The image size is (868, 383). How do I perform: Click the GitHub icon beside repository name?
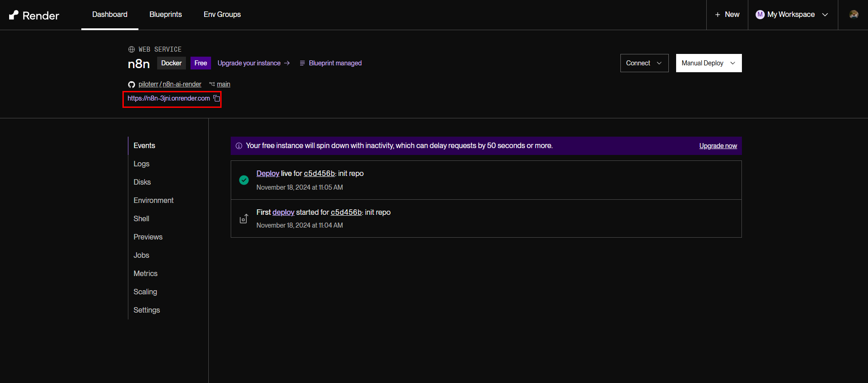[132, 85]
